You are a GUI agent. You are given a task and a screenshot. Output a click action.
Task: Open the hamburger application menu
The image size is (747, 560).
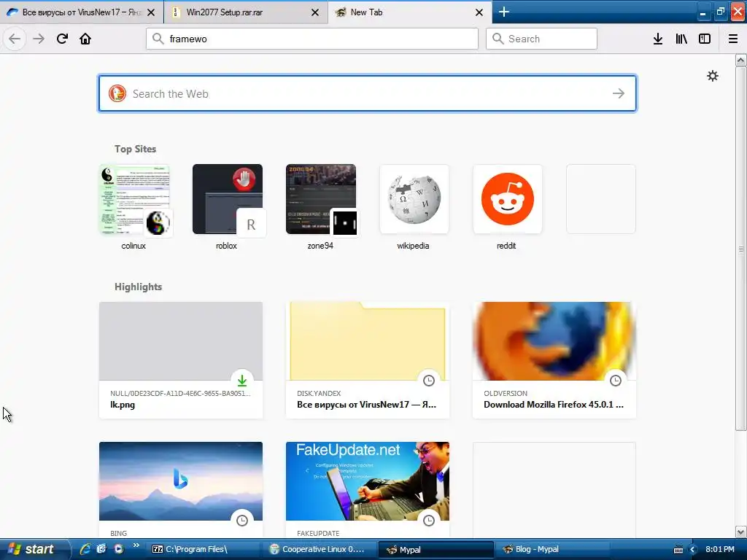click(732, 39)
